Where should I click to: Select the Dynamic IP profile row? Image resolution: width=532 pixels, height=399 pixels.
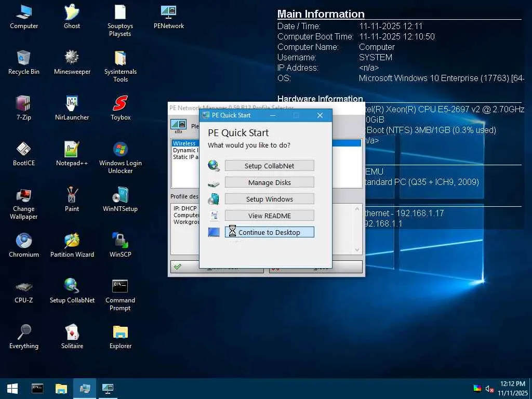tap(185, 150)
